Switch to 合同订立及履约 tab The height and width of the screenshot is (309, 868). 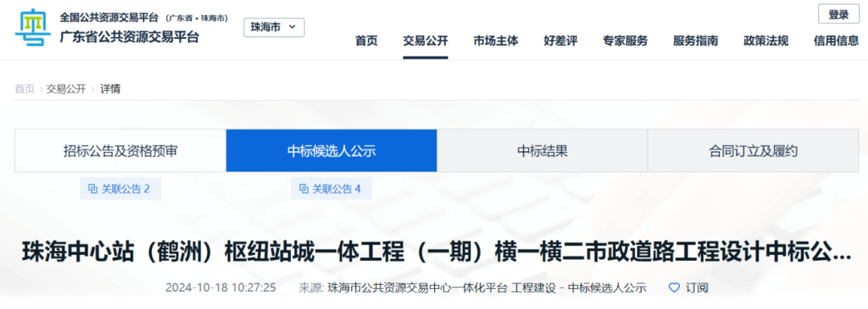[753, 150]
